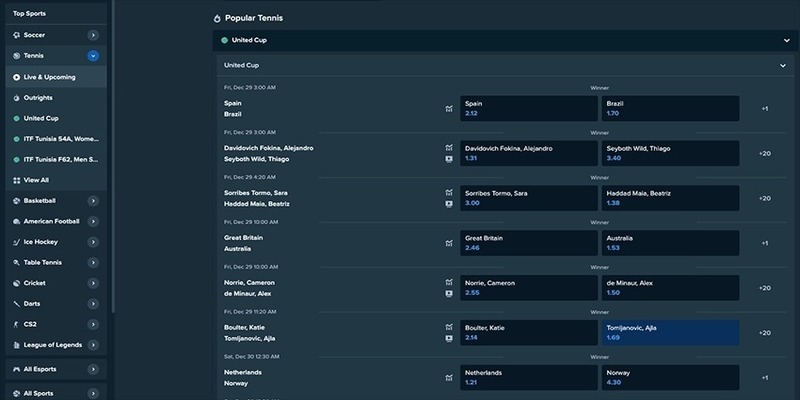Screen dimensions: 800x400
Task: Deselect the highlighted Tomljanovic, Ajla 1.69 odds
Action: (x=670, y=333)
